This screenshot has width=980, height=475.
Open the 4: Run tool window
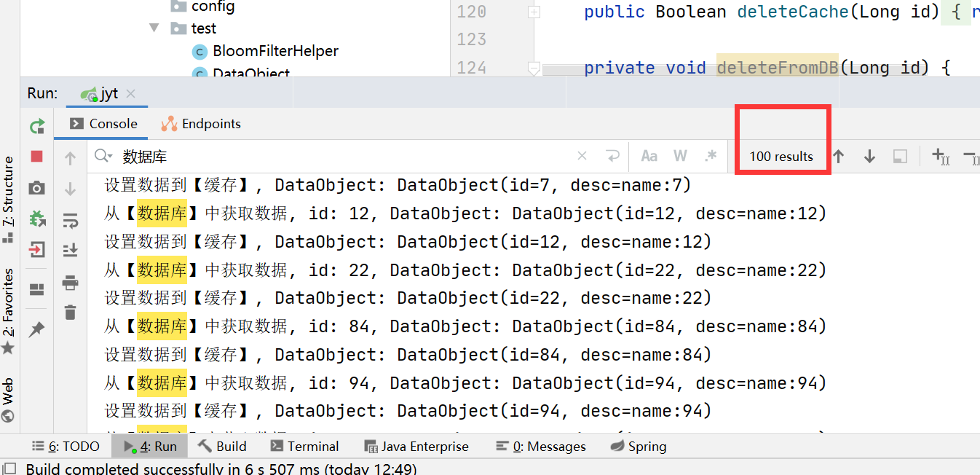[x=149, y=447]
